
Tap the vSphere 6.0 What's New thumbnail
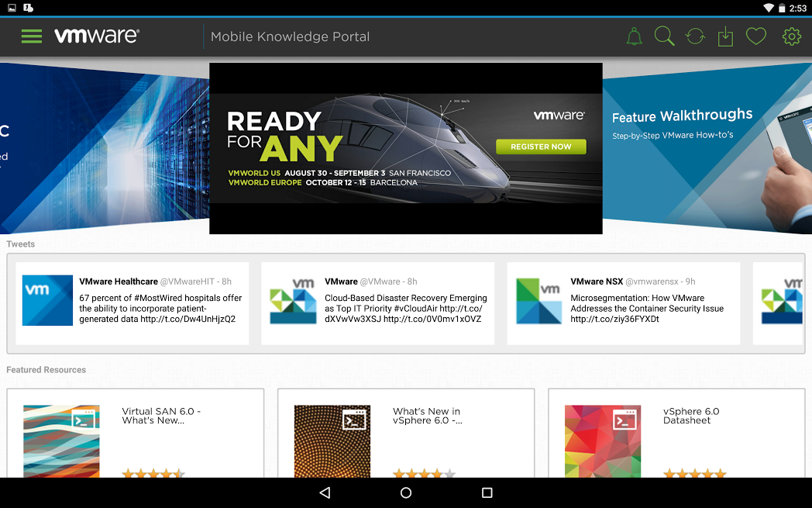pyautogui.click(x=332, y=441)
